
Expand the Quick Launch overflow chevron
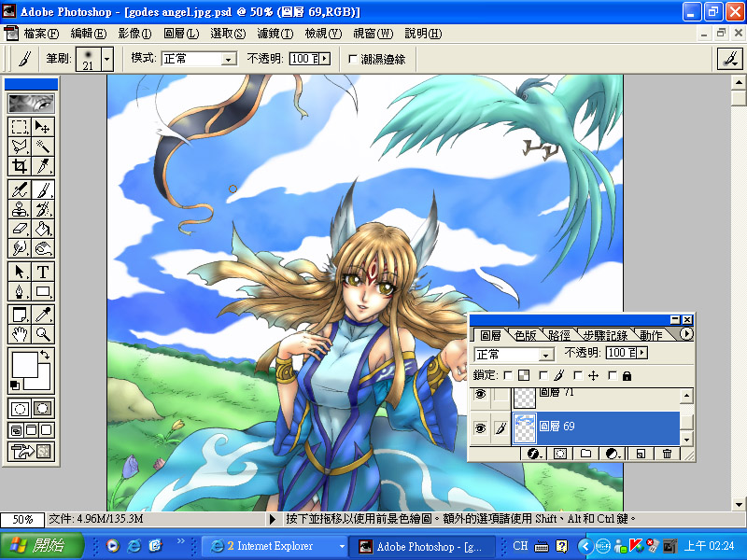click(x=180, y=540)
